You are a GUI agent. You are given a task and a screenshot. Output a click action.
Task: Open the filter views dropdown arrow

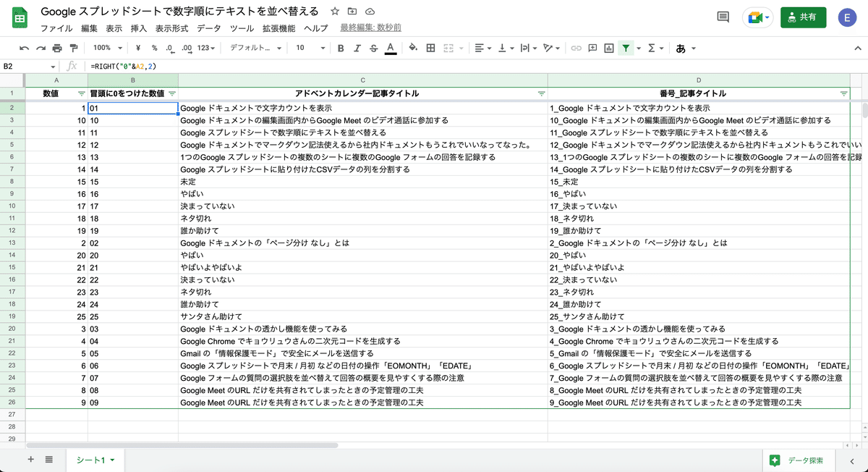tap(638, 48)
